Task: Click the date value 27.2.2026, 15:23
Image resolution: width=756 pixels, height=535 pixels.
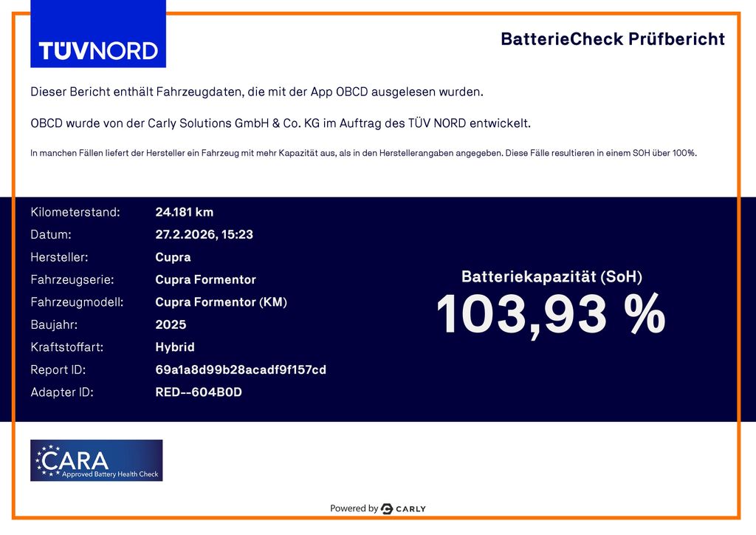Action: click(x=204, y=235)
